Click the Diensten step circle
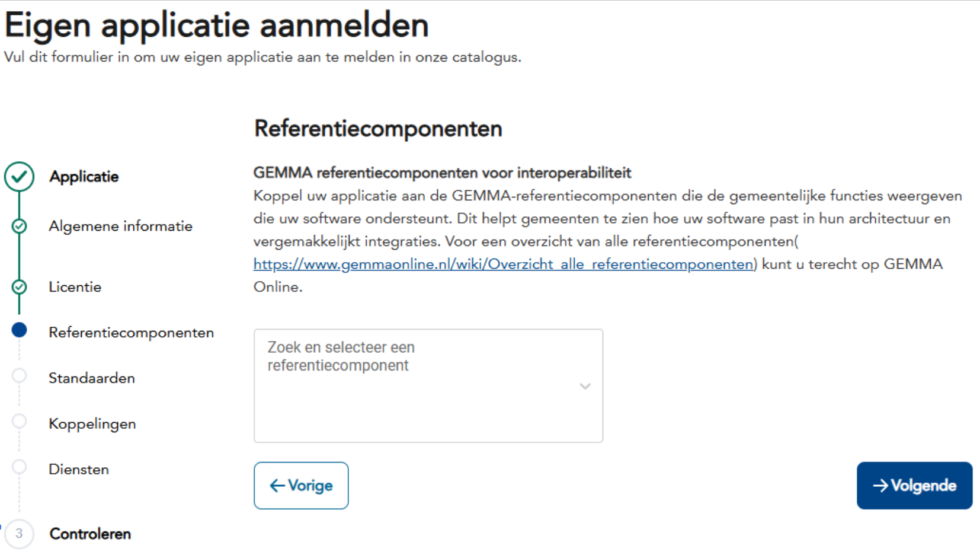The height and width of the screenshot is (555, 980). click(x=19, y=467)
